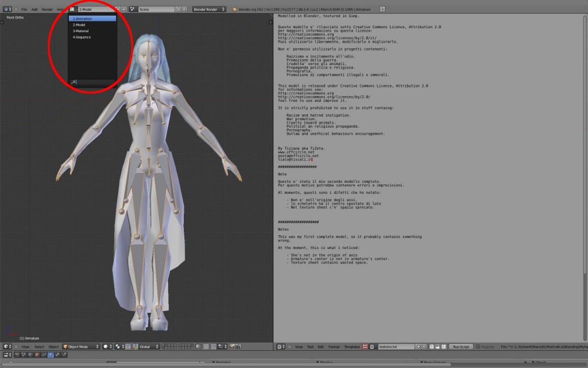588x368 pixels.
Task: Open the Object Mode dropdown
Action: tap(80, 347)
